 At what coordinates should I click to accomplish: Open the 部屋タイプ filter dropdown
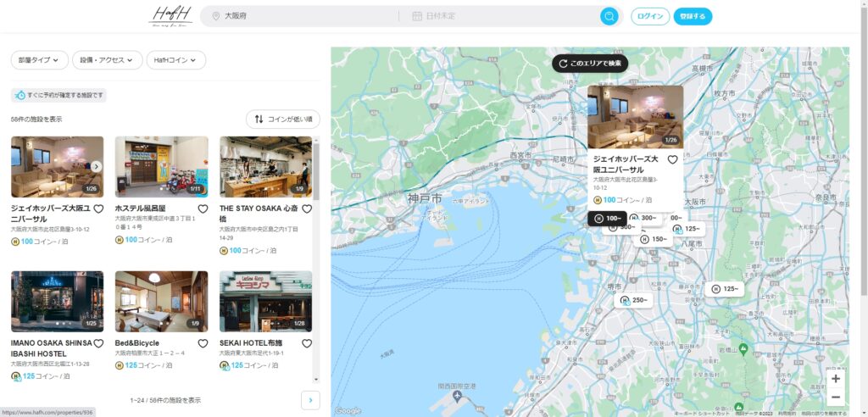click(39, 60)
